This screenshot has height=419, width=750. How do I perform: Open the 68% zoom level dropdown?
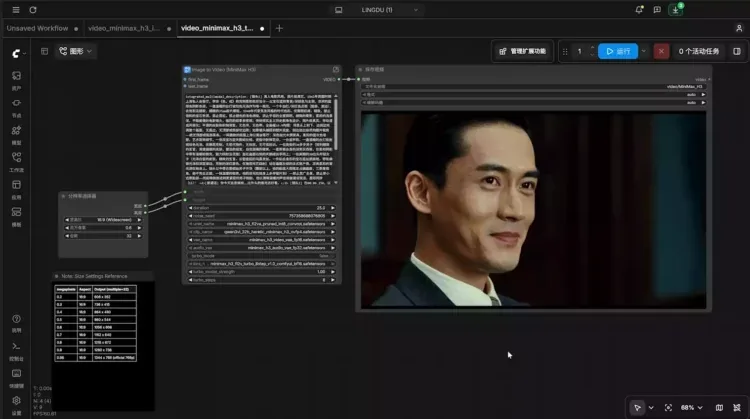point(691,408)
